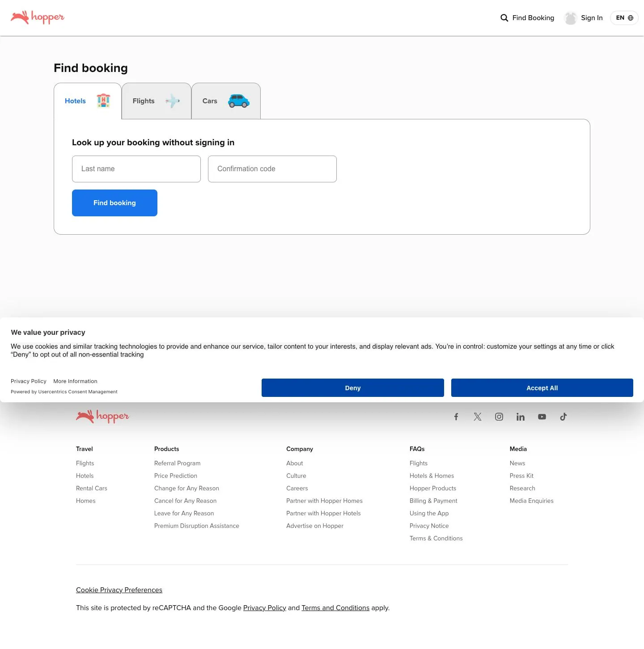Open Hotels & Homes FAQ
This screenshot has height=649, width=644.
tap(432, 476)
